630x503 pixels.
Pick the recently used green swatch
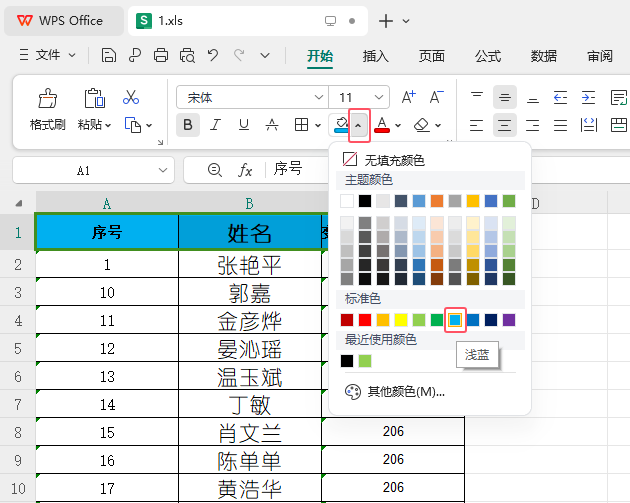[x=365, y=361]
